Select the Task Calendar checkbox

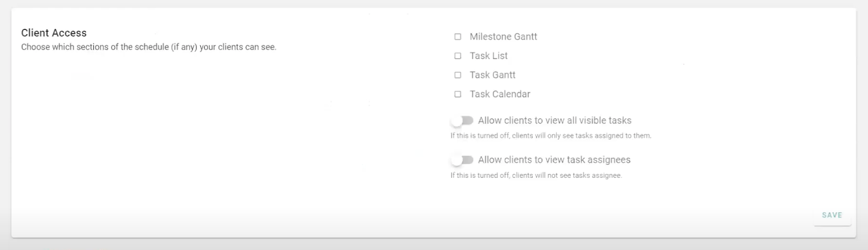tap(458, 94)
